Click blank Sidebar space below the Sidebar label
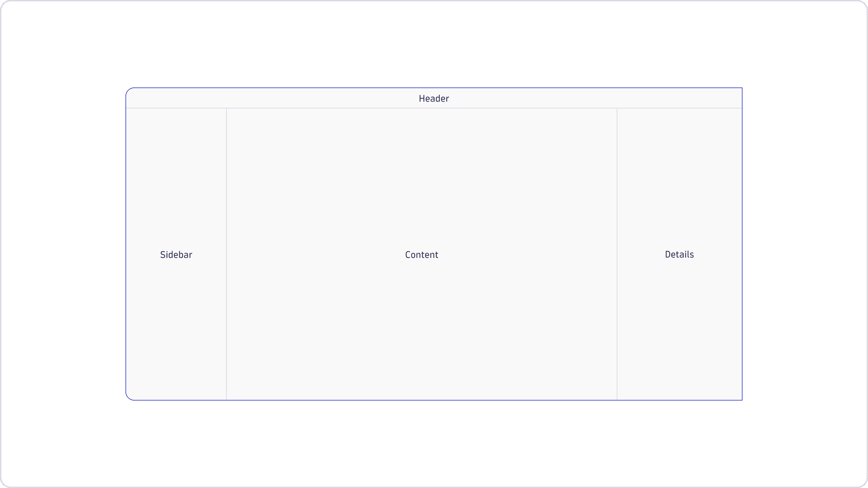The height and width of the screenshot is (488, 868). [176, 329]
